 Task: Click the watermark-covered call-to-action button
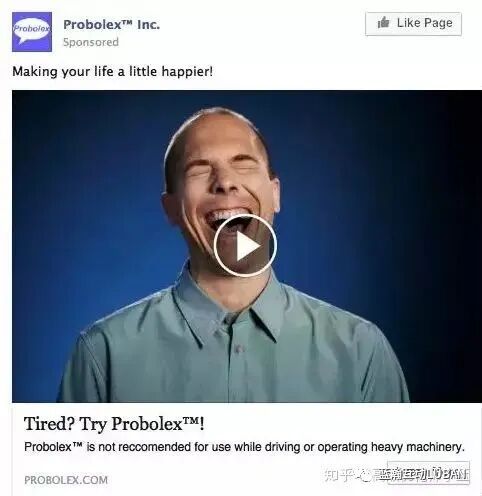[x=429, y=473]
